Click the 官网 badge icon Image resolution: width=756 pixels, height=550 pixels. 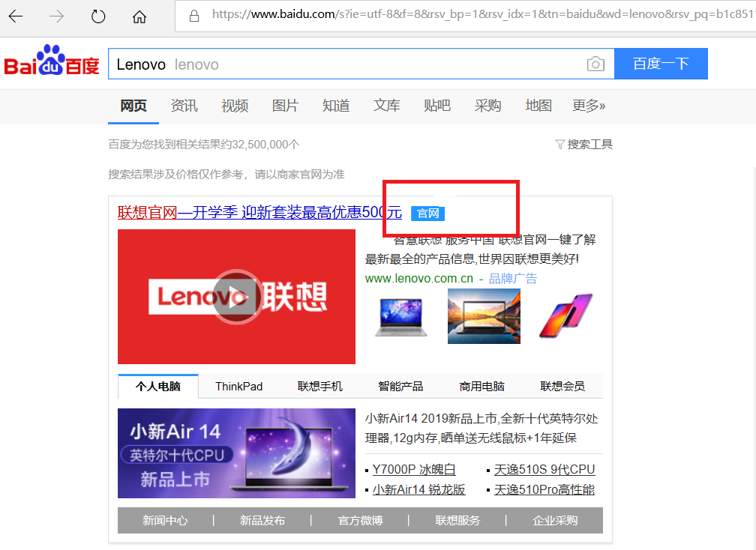(x=427, y=214)
